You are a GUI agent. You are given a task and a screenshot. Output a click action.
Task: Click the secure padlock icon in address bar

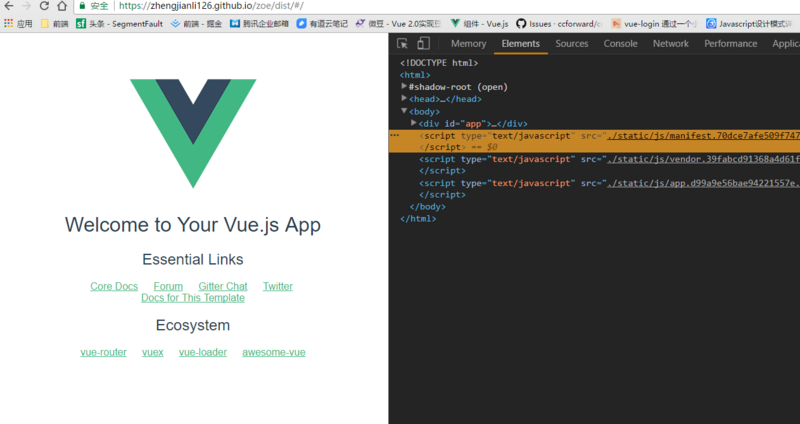(x=82, y=6)
